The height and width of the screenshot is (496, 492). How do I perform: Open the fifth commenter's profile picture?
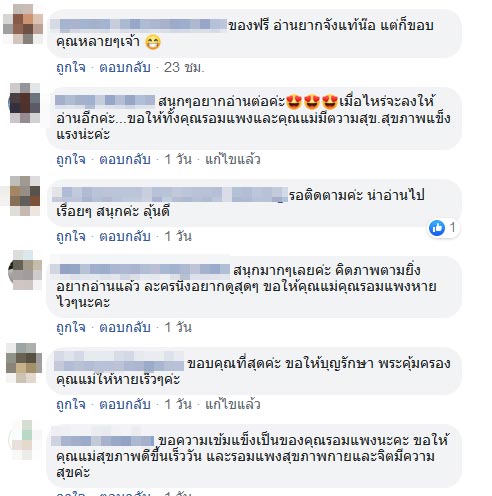click(x=24, y=363)
